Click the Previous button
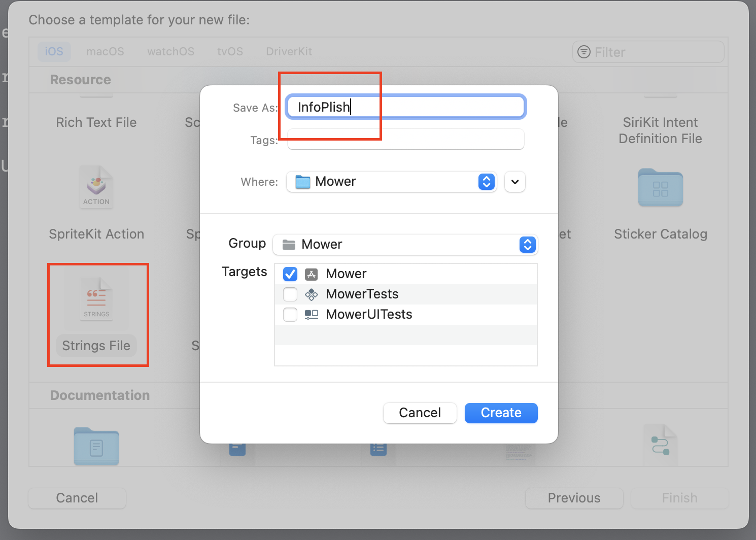This screenshot has height=540, width=756. click(574, 498)
